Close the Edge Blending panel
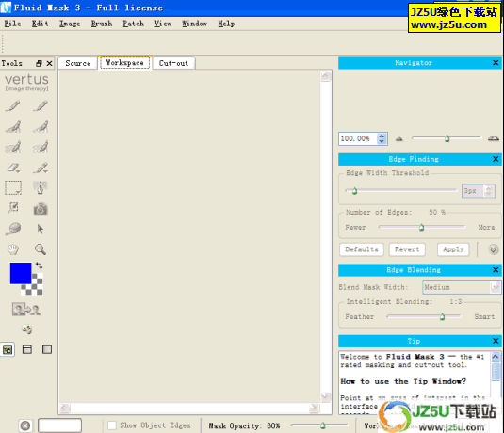The height and width of the screenshot is (433, 504). [x=496, y=270]
